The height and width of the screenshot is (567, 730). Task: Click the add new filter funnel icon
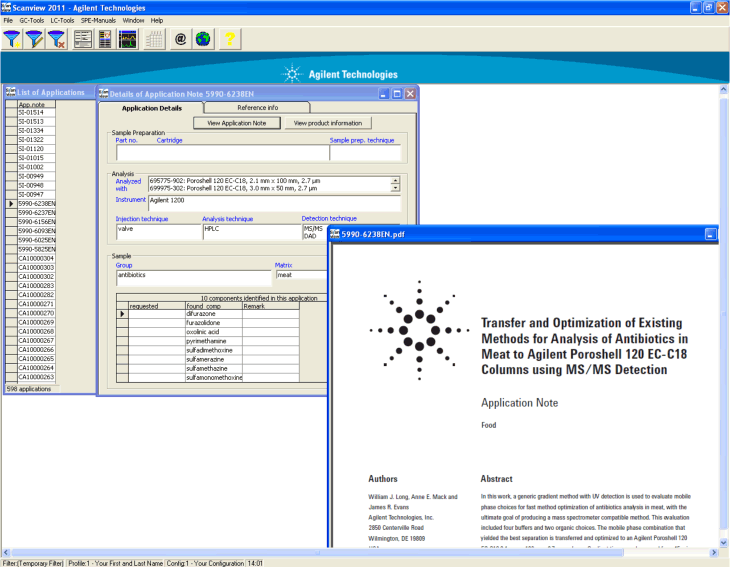click(13, 40)
